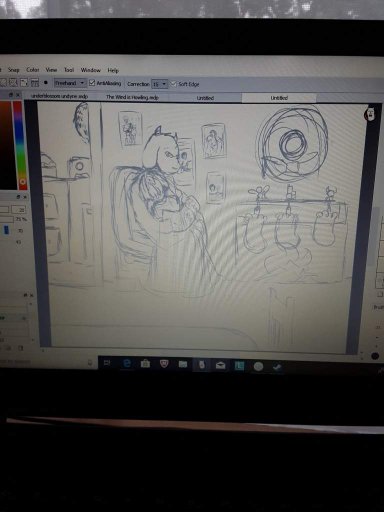The height and width of the screenshot is (512, 384).
Task: Open the Window menu
Action: tap(91, 70)
